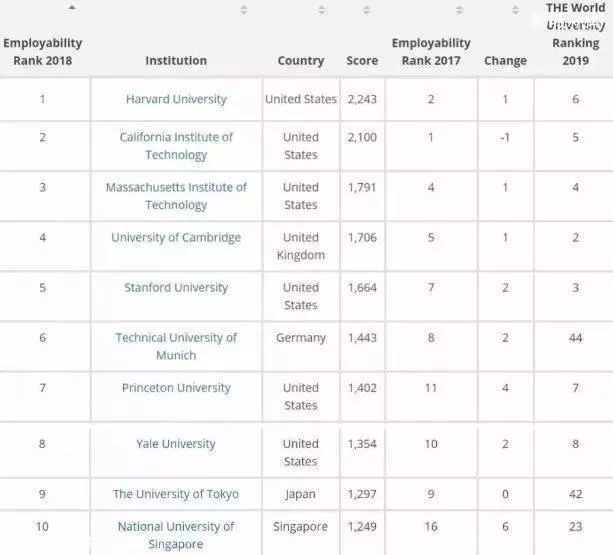This screenshot has width=613, height=555.
Task: Click the Employability Rank 2018 header
Action: [43, 52]
